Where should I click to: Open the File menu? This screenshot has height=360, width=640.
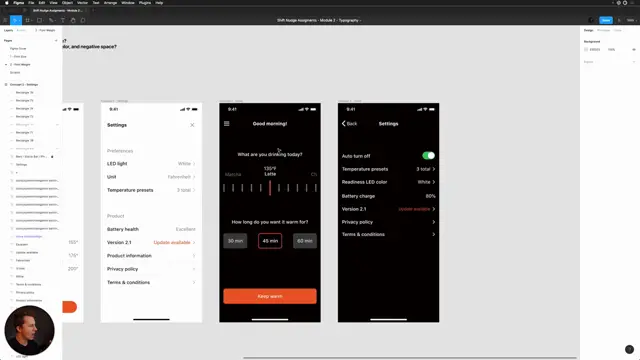(x=31, y=2)
